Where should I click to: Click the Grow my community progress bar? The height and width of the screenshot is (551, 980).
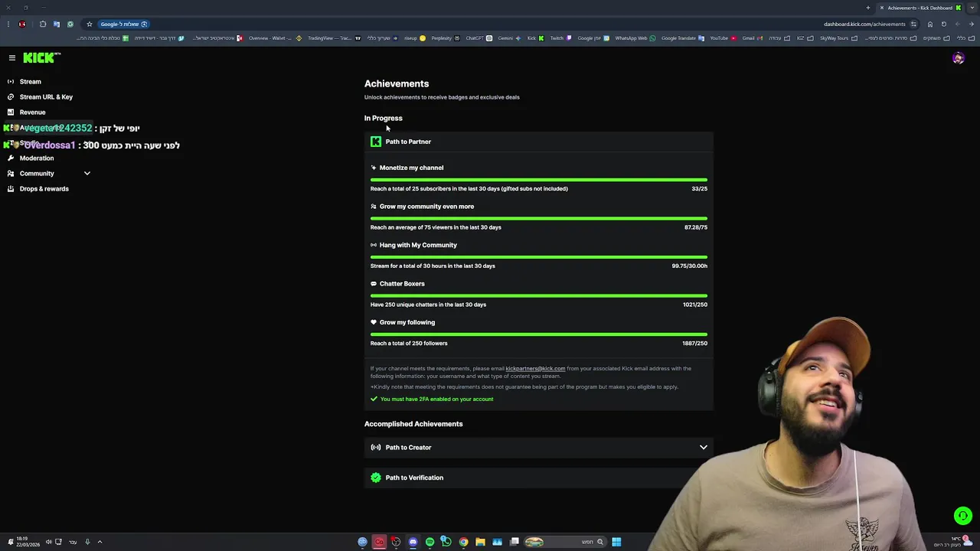point(539,218)
